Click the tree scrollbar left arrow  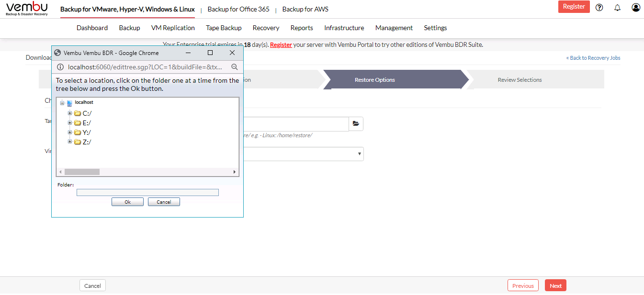point(60,172)
